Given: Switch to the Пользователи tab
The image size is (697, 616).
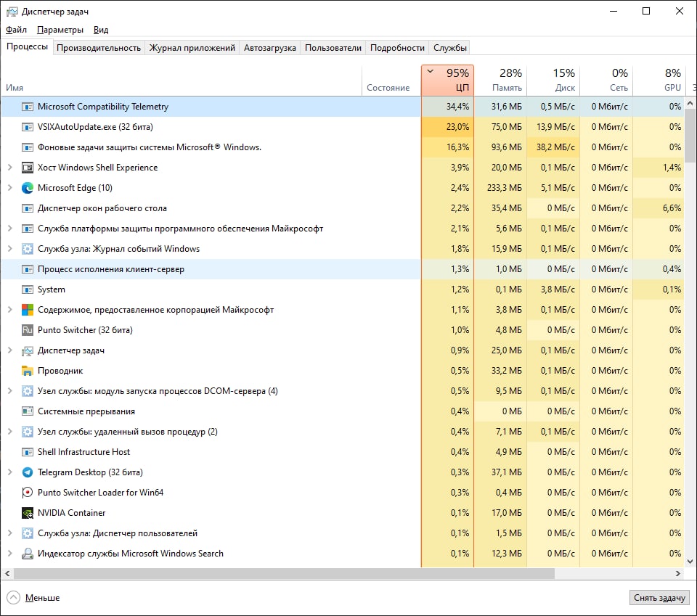Looking at the screenshot, I should tap(333, 48).
